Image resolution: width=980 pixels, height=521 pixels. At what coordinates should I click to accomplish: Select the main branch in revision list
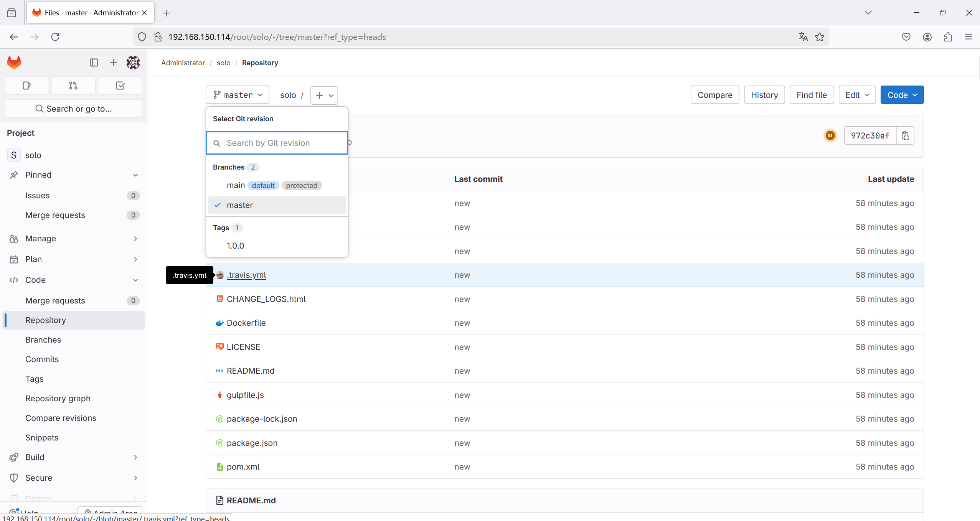277,185
